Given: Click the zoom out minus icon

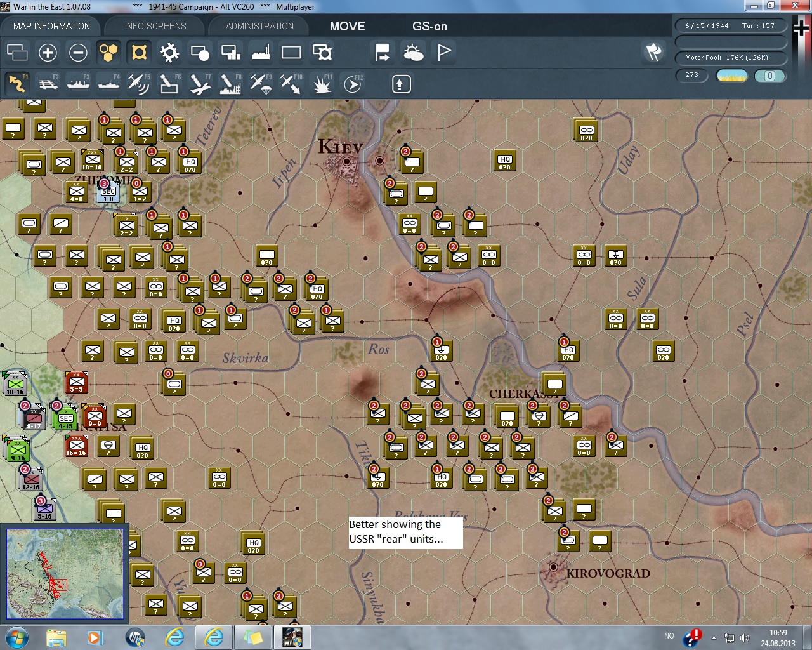Looking at the screenshot, I should coord(78,53).
